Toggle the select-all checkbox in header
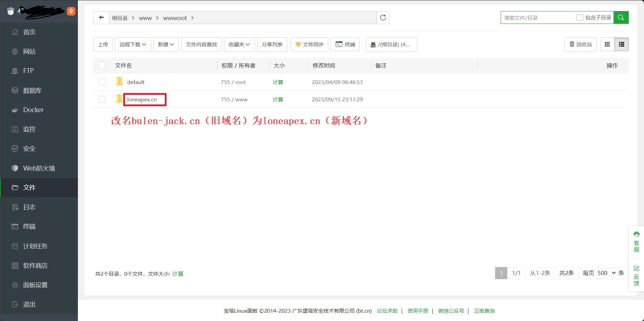 point(102,65)
